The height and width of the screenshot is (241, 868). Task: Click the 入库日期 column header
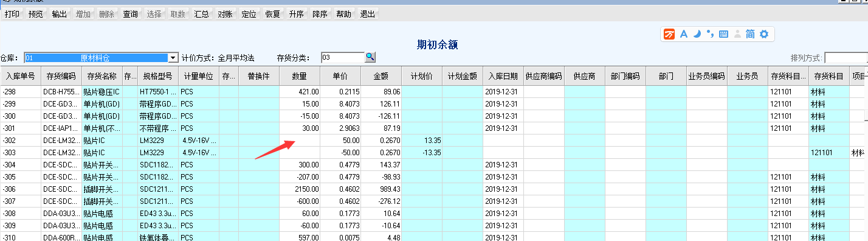(x=503, y=76)
